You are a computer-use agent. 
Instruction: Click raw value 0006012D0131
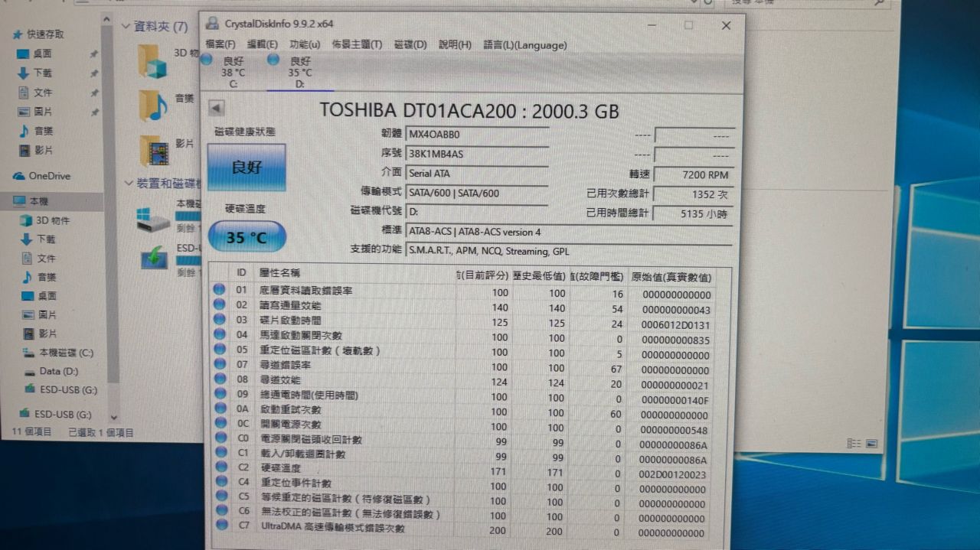[x=676, y=325]
